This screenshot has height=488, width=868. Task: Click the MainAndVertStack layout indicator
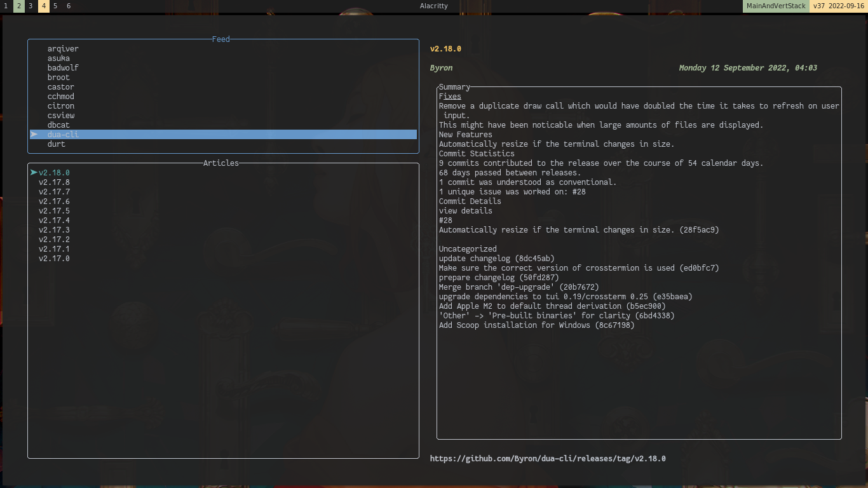click(x=776, y=6)
